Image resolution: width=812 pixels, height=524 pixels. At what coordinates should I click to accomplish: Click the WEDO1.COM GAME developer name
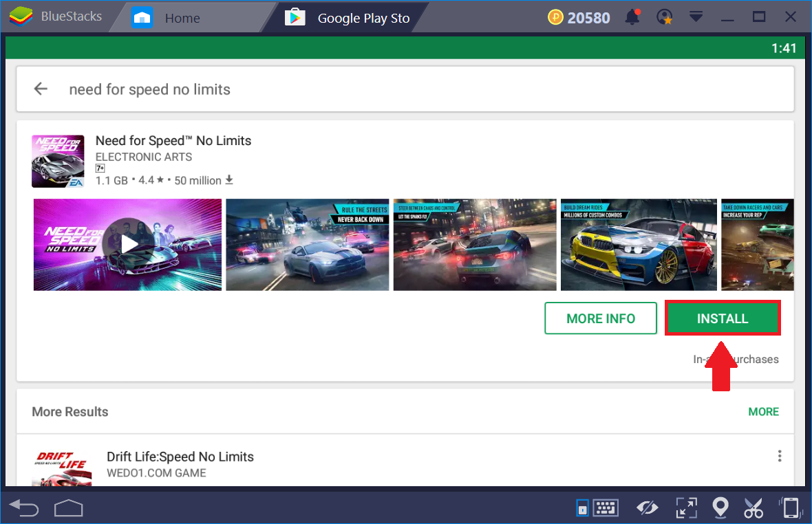click(156, 473)
